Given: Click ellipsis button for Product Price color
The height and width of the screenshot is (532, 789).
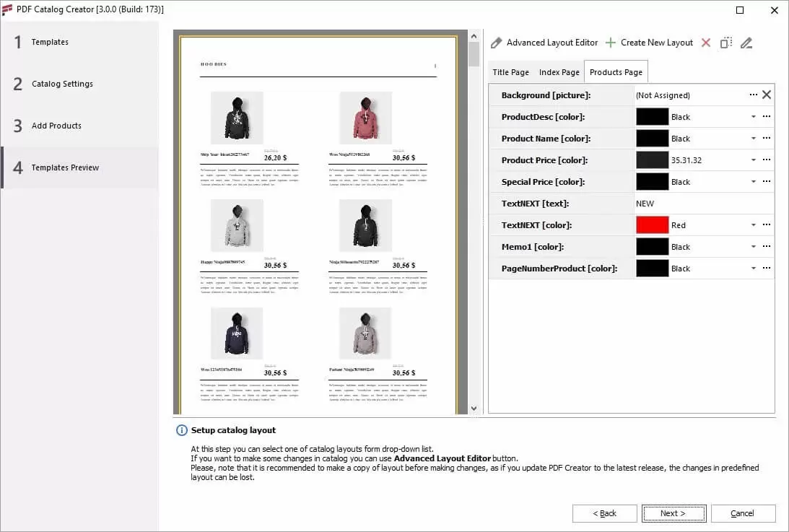Looking at the screenshot, I should (767, 160).
